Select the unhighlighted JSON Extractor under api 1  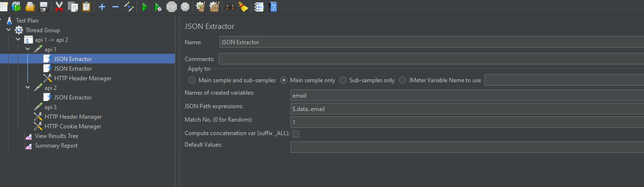(x=72, y=69)
